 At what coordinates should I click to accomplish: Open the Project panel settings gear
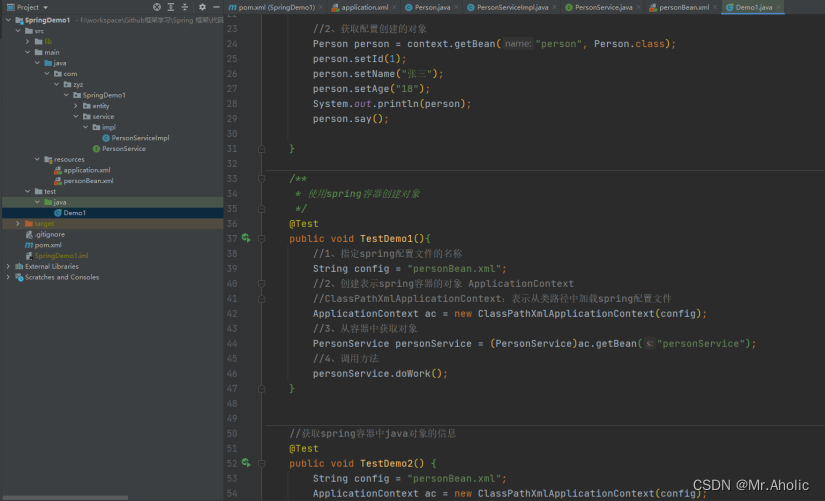pyautogui.click(x=202, y=7)
